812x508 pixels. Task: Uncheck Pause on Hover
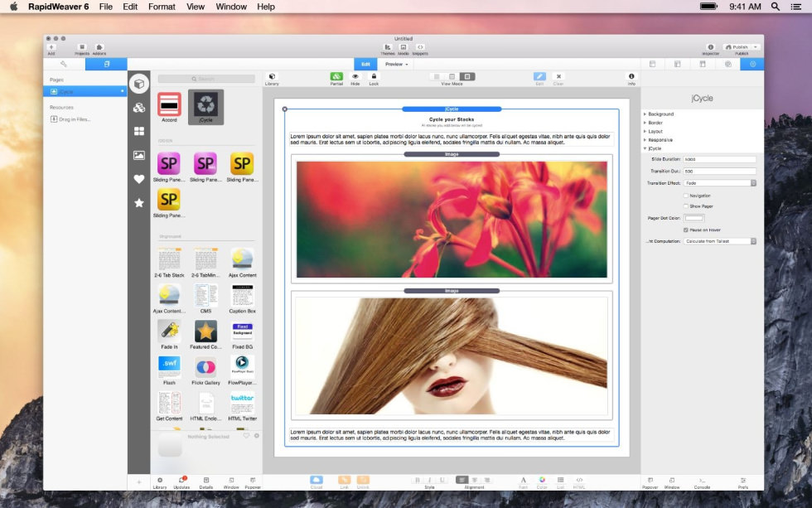click(686, 230)
